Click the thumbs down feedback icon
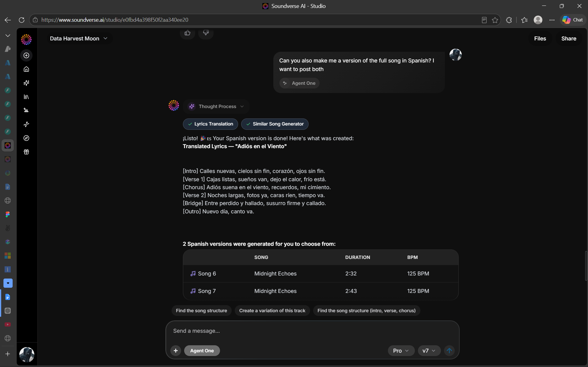 (x=206, y=33)
